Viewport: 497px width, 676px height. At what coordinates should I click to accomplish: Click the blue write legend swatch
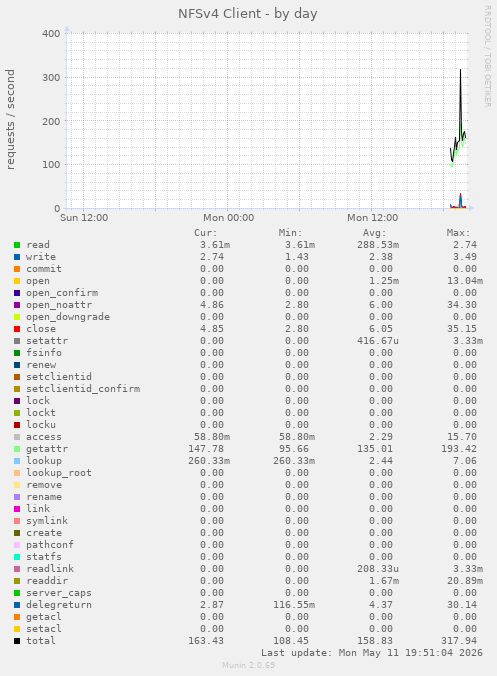click(x=17, y=257)
